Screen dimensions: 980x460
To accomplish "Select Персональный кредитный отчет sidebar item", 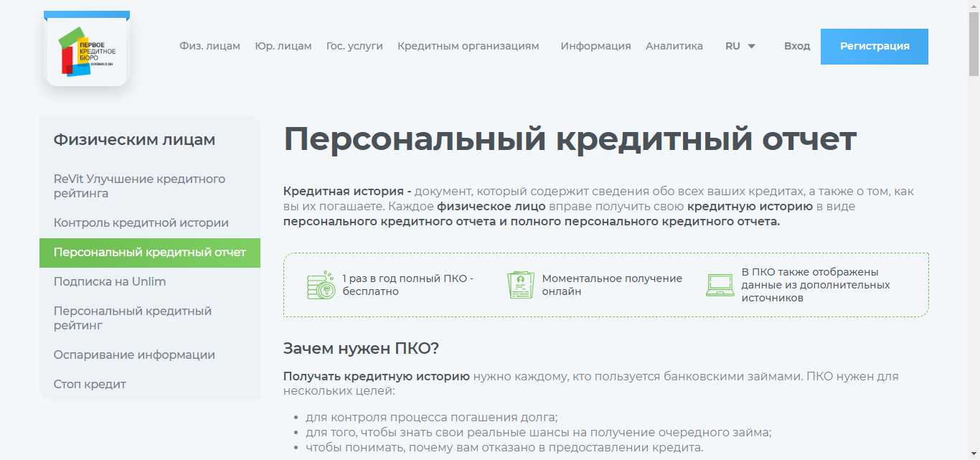I will click(x=150, y=253).
